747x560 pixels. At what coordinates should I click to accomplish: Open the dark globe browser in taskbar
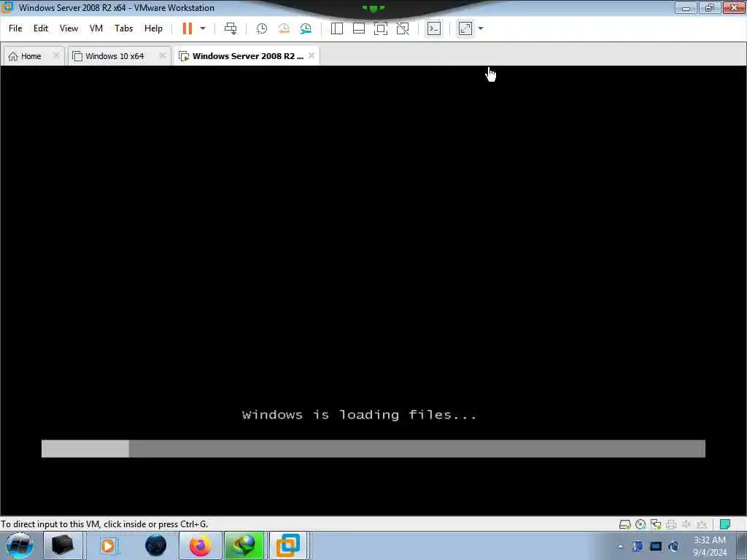(x=156, y=545)
